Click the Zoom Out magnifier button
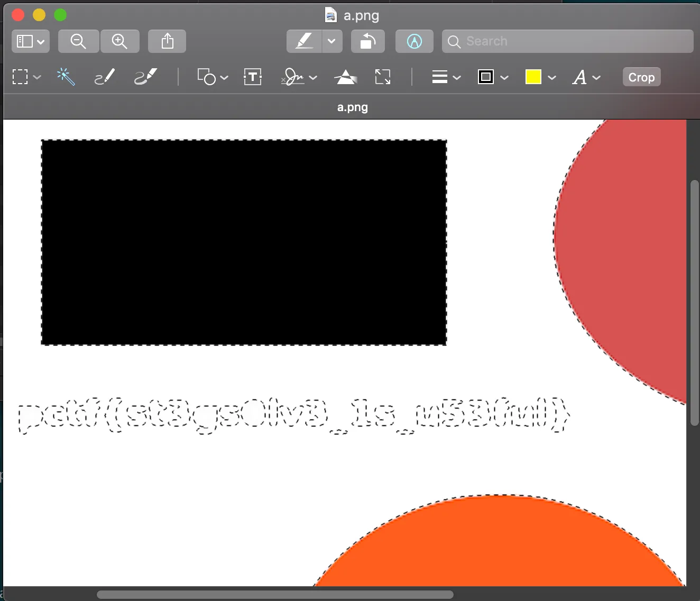The height and width of the screenshot is (601, 700). pos(78,41)
